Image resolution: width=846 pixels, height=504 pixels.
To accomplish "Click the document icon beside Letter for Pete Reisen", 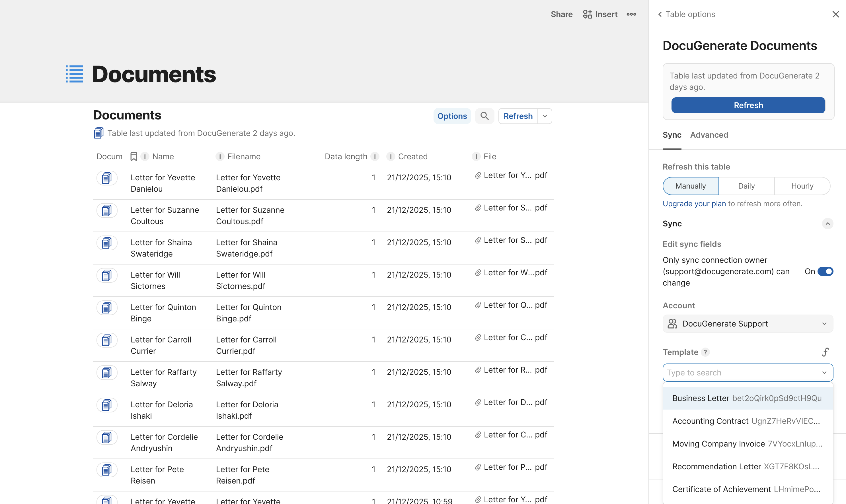I will click(x=107, y=470).
